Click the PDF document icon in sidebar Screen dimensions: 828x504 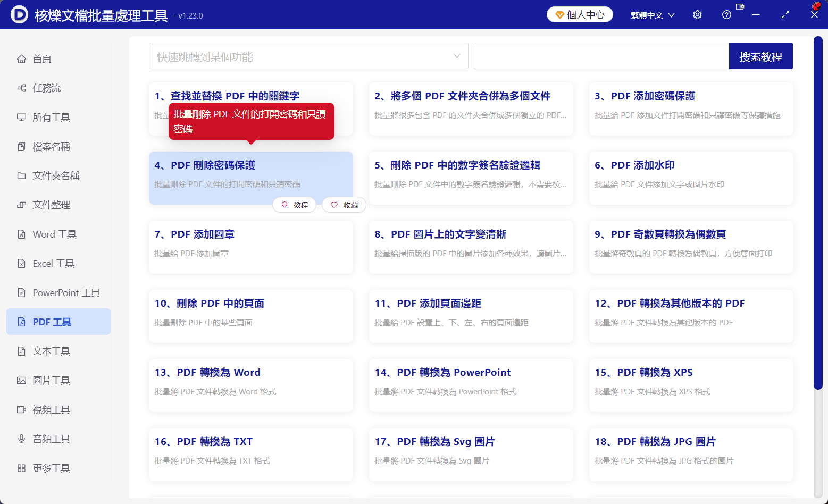(21, 322)
